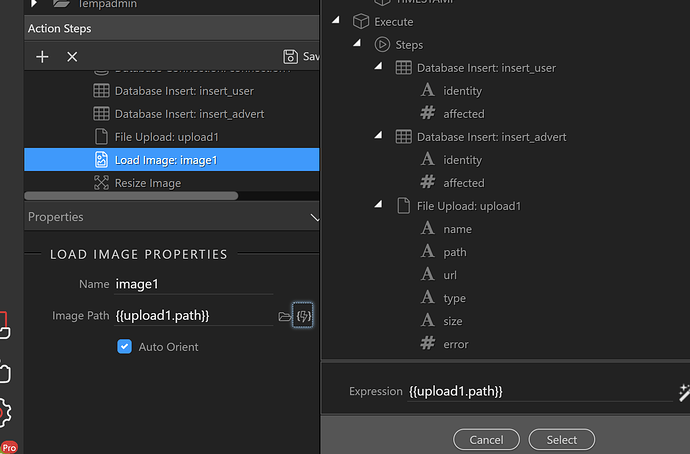Screen dimensions: 690x454
Task: Collapse the File Upload: upload1 node
Action: click(378, 206)
